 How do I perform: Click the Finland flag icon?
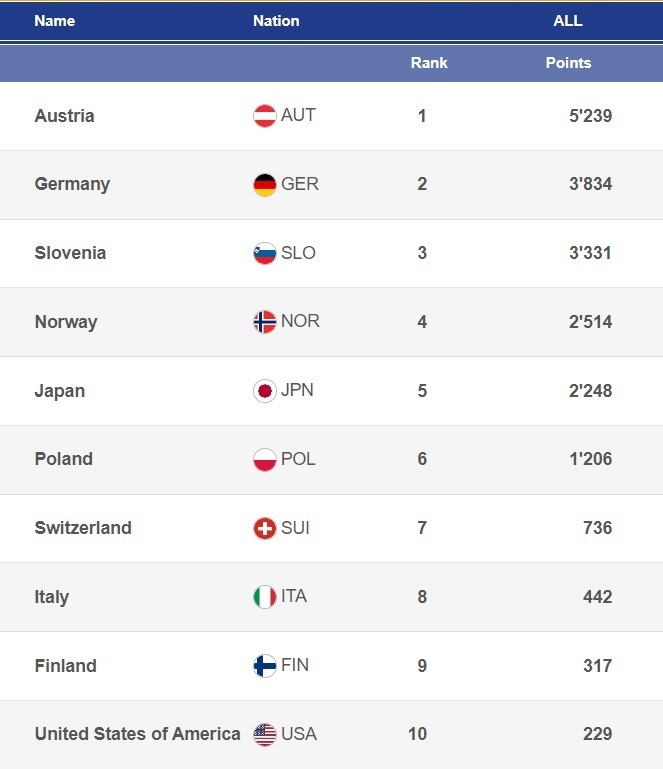264,666
